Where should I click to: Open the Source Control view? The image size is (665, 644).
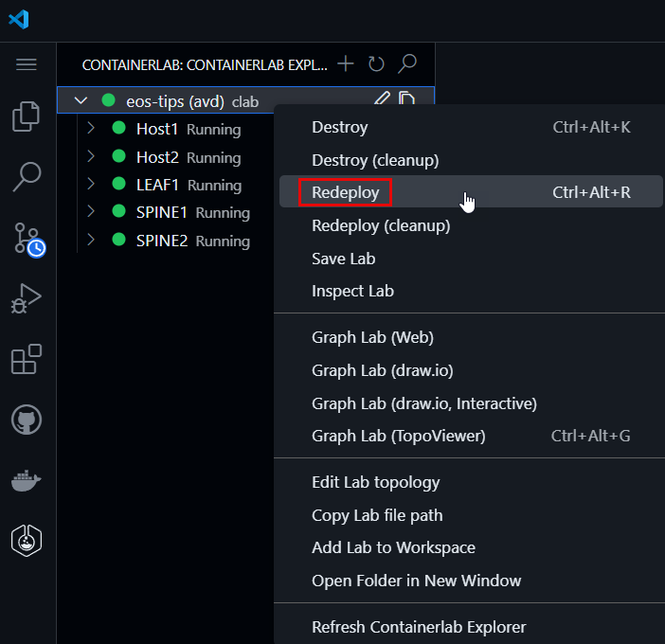click(28, 239)
